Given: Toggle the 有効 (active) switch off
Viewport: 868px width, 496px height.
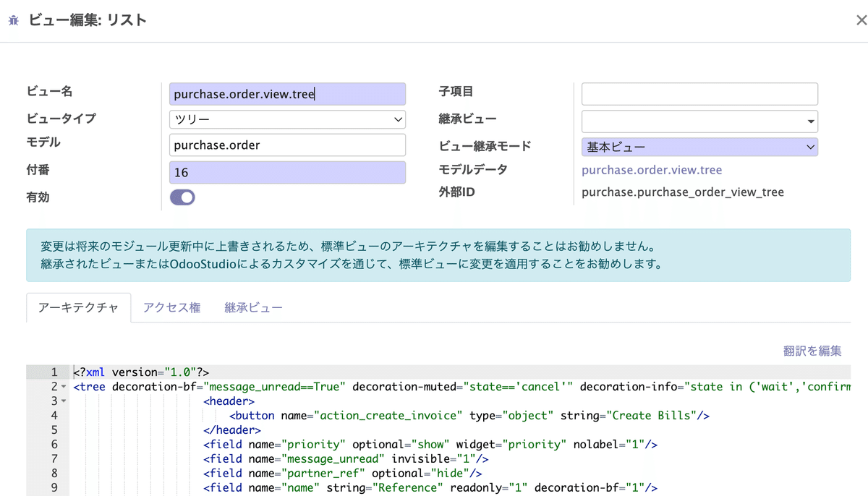Looking at the screenshot, I should point(182,197).
